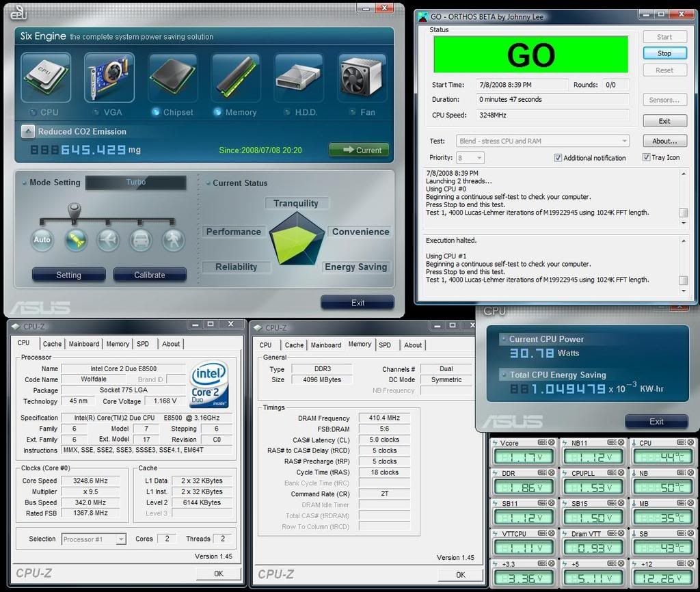Toggle Additional notification checkbox in ORTHOS

(x=558, y=158)
